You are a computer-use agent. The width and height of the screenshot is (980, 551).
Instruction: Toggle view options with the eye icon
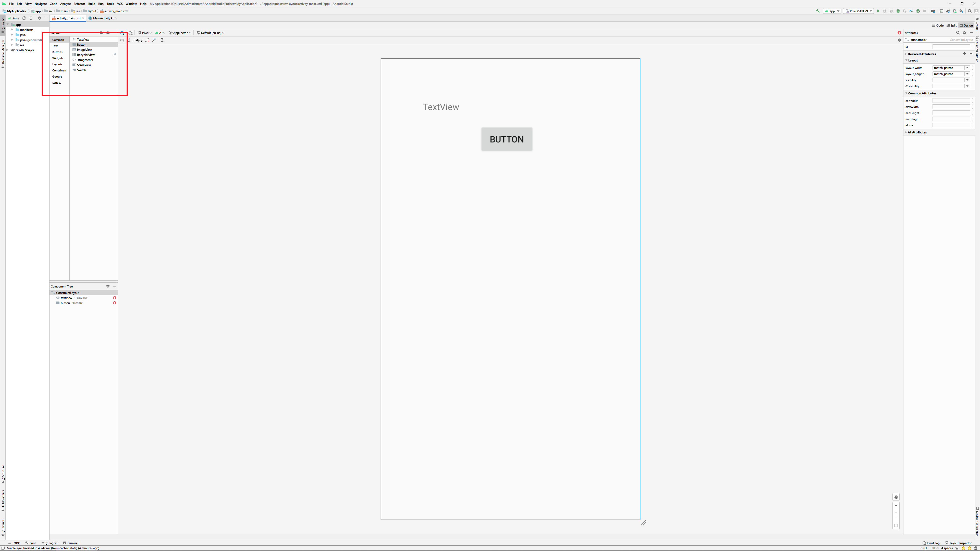pyautogui.click(x=122, y=40)
